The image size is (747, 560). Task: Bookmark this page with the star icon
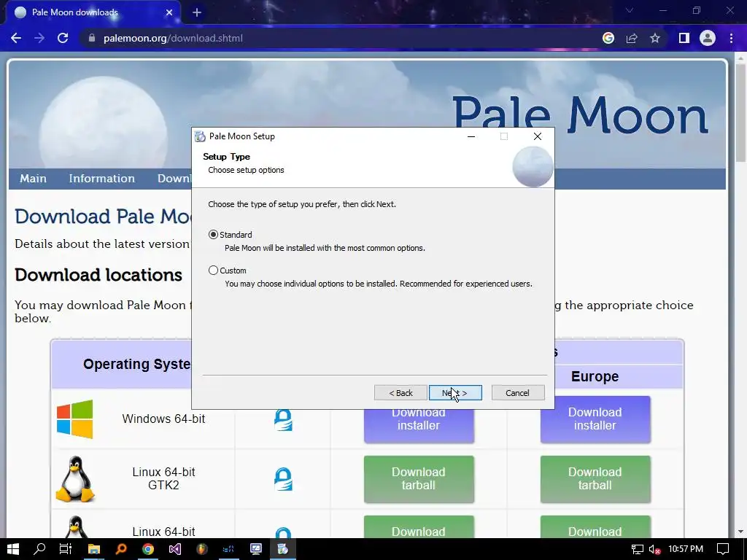point(655,38)
